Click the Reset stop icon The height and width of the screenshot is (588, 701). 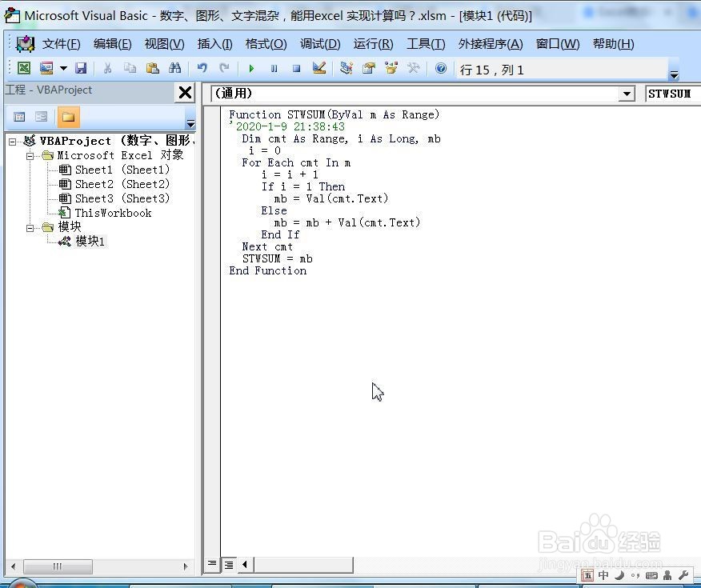(296, 68)
